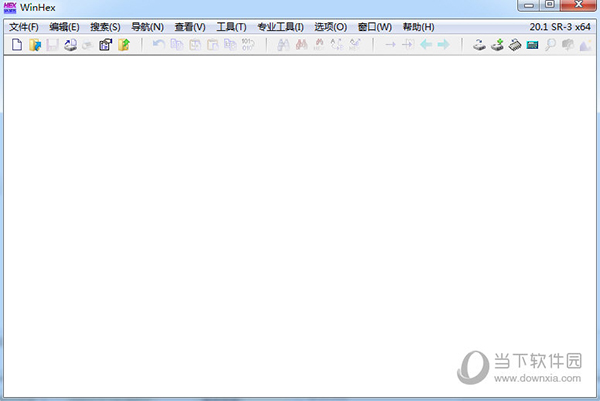Click the teal Forward arrow icon
The width and height of the screenshot is (600, 401).
[x=443, y=45]
